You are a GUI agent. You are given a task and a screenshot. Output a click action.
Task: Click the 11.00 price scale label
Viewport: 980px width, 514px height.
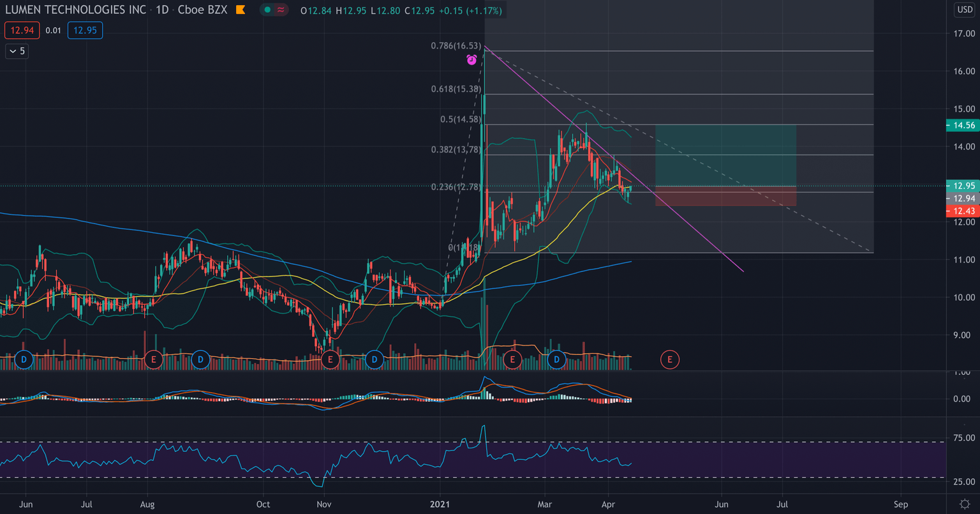click(963, 259)
